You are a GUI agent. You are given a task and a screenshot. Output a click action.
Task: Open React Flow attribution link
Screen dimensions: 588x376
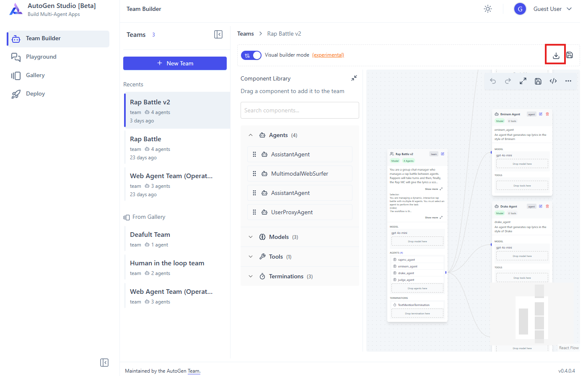(569, 348)
